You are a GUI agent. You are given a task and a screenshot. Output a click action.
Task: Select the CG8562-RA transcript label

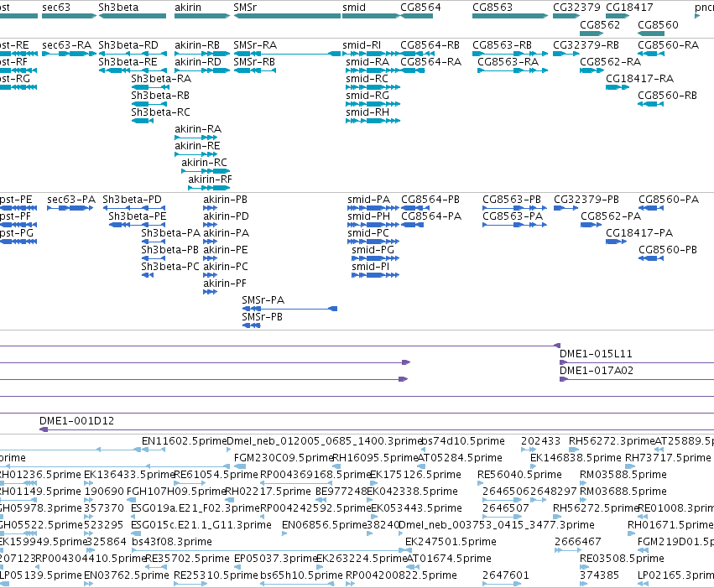(610, 62)
